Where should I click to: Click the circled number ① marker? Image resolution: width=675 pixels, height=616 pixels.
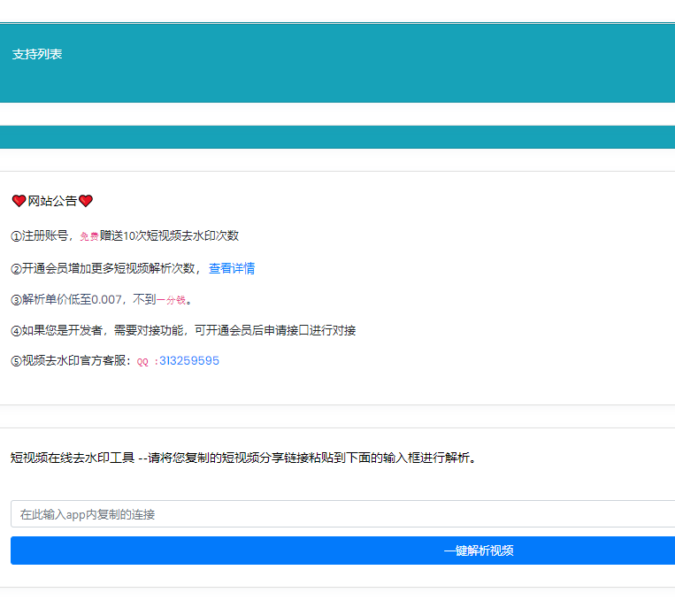click(x=16, y=236)
